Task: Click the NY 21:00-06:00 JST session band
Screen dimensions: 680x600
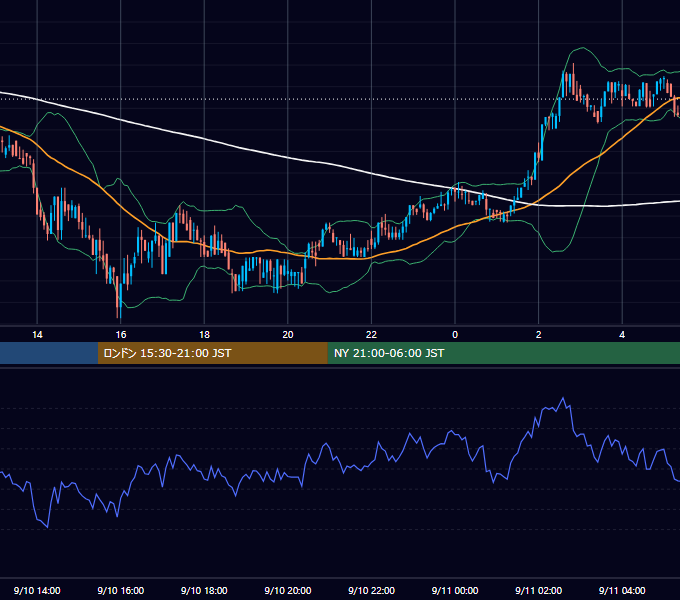Action: 503,353
